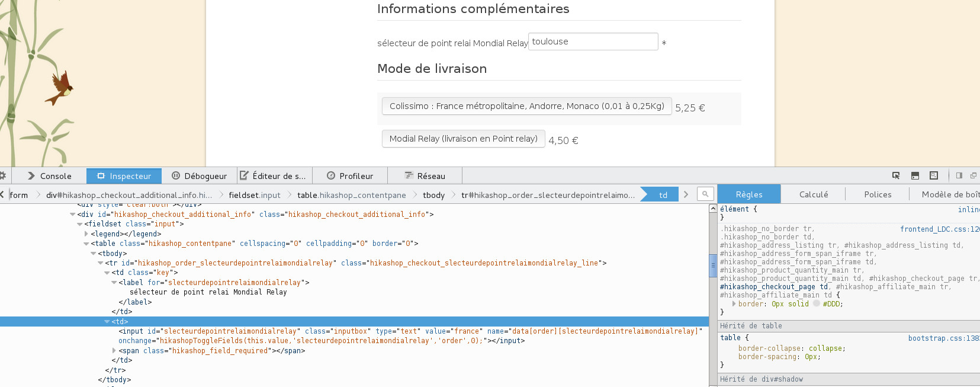Image resolution: width=980 pixels, height=387 pixels.
Task: Select Colissimo France métropolitaine delivery option
Action: click(526, 106)
